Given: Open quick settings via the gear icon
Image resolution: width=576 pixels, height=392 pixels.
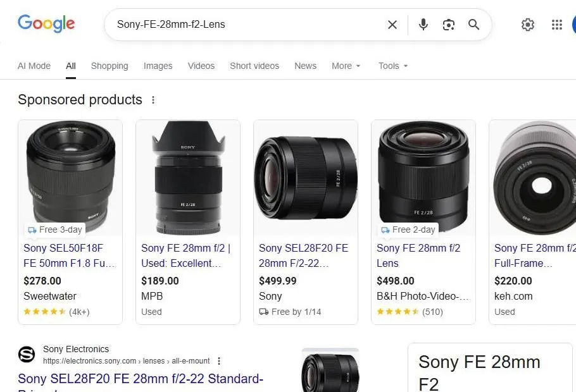Looking at the screenshot, I should coord(528,25).
